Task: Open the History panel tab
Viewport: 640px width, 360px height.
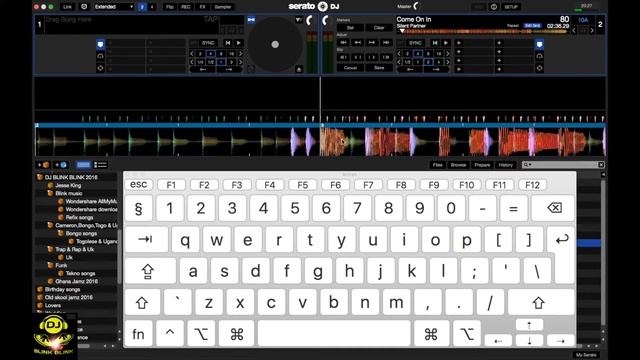Action: click(x=505, y=165)
